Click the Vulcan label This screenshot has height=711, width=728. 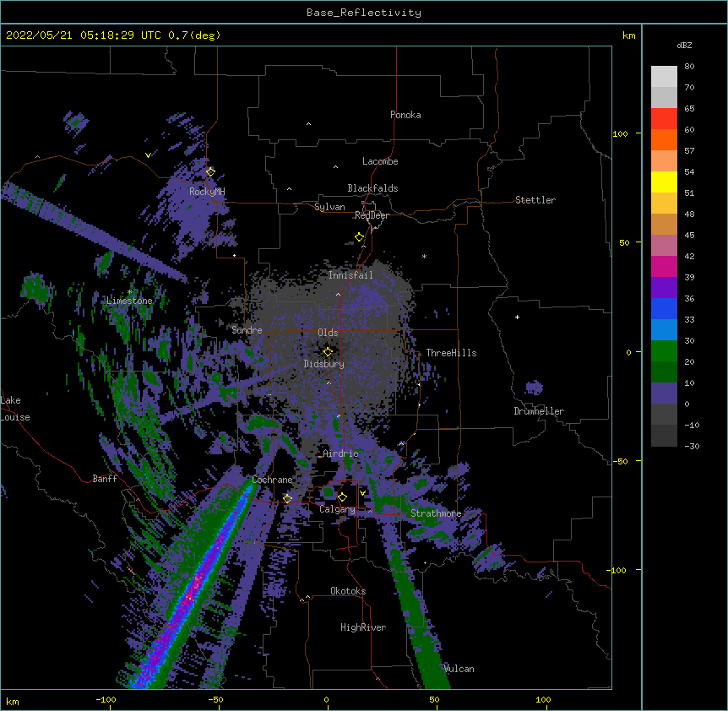(x=459, y=669)
